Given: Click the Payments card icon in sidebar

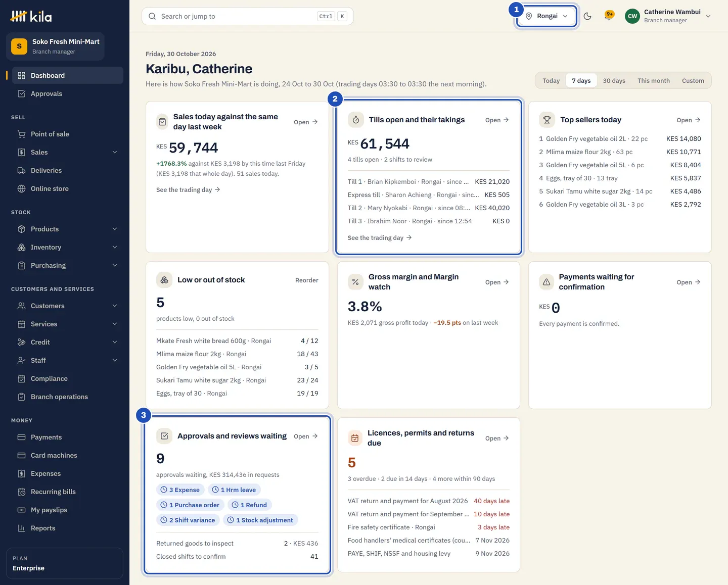Looking at the screenshot, I should click(21, 437).
